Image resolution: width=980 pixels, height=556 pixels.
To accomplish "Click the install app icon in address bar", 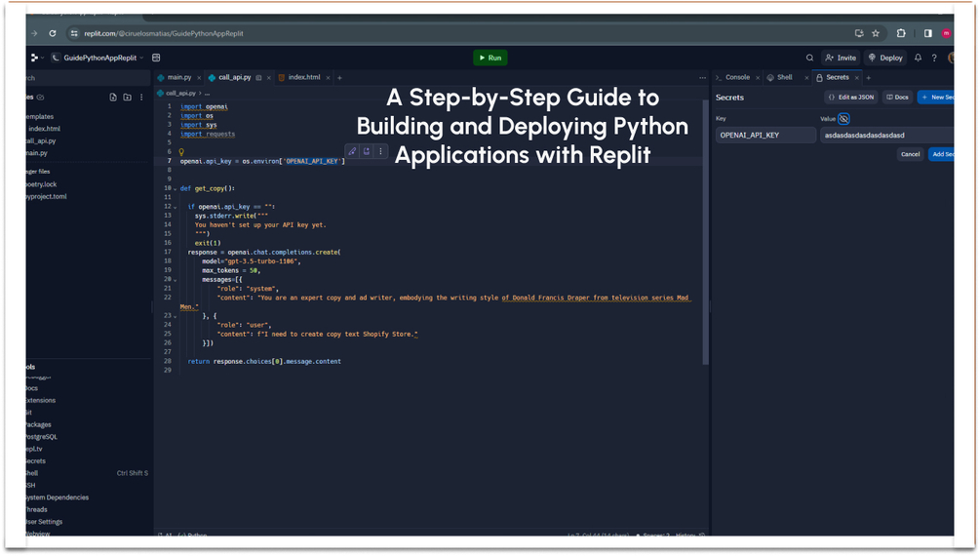I will coord(859,33).
